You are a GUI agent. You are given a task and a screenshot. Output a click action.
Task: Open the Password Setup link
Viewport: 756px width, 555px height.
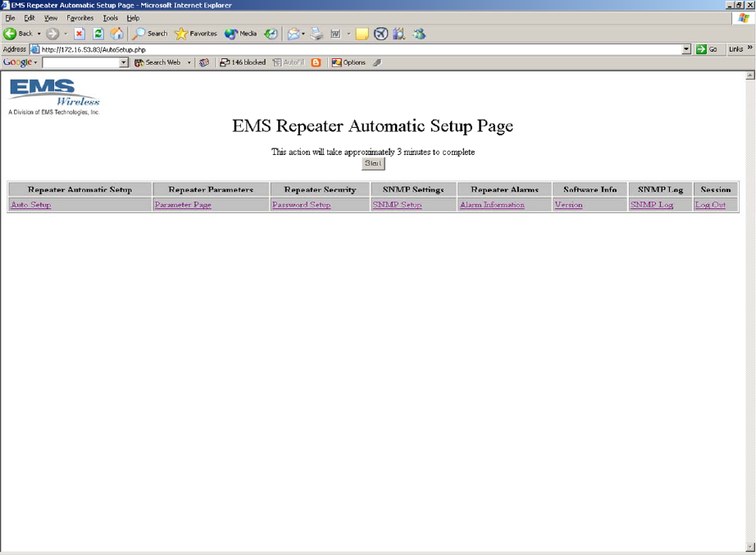302,205
